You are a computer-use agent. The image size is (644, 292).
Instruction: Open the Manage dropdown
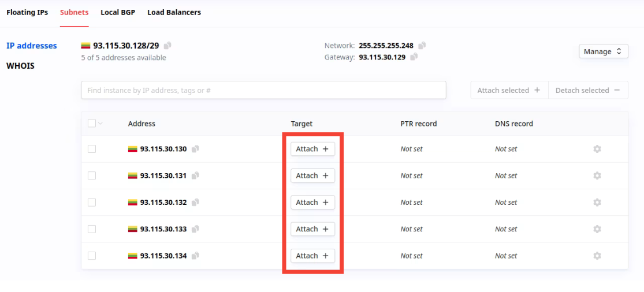click(603, 51)
